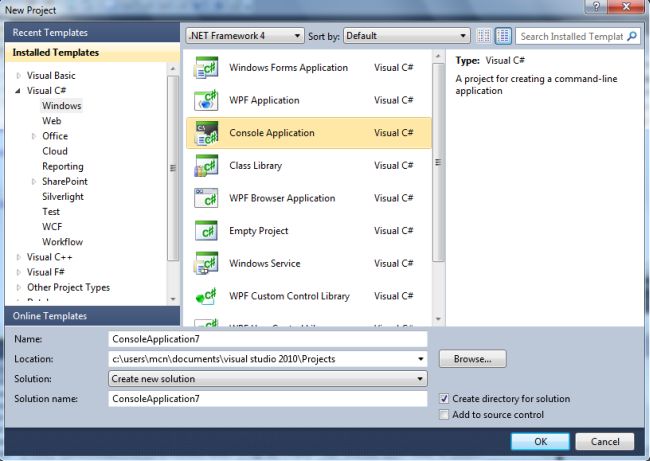Click the WPF Browser Application icon
Screen dimensions: 650x461
tap(206, 198)
